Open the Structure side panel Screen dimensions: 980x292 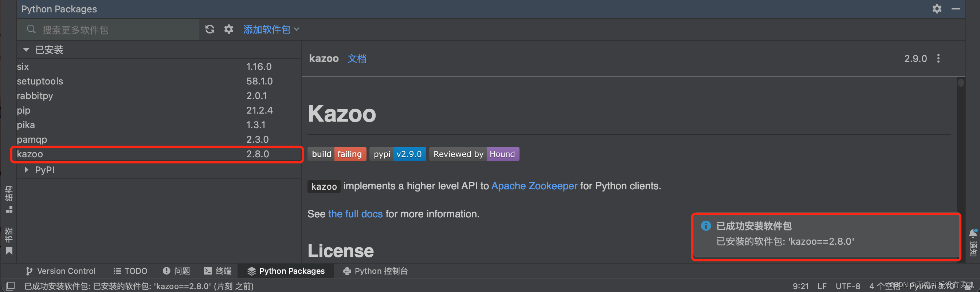click(x=9, y=199)
